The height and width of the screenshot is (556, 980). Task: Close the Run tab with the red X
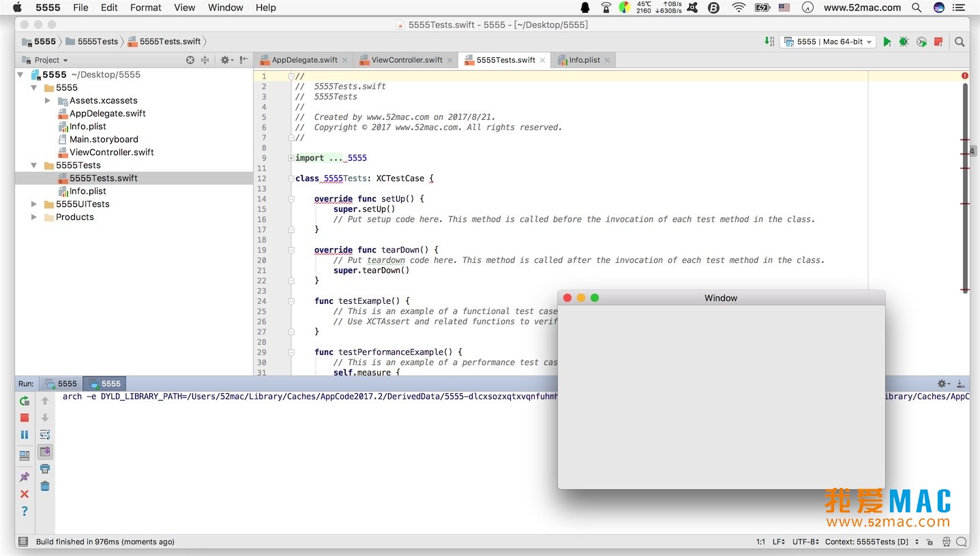25,494
